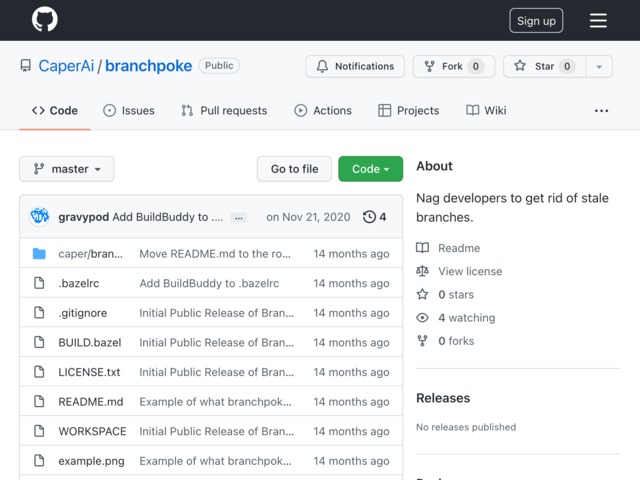This screenshot has height=480, width=640.
Task: Click the repository icon beside CaperAi
Action: click(25, 66)
